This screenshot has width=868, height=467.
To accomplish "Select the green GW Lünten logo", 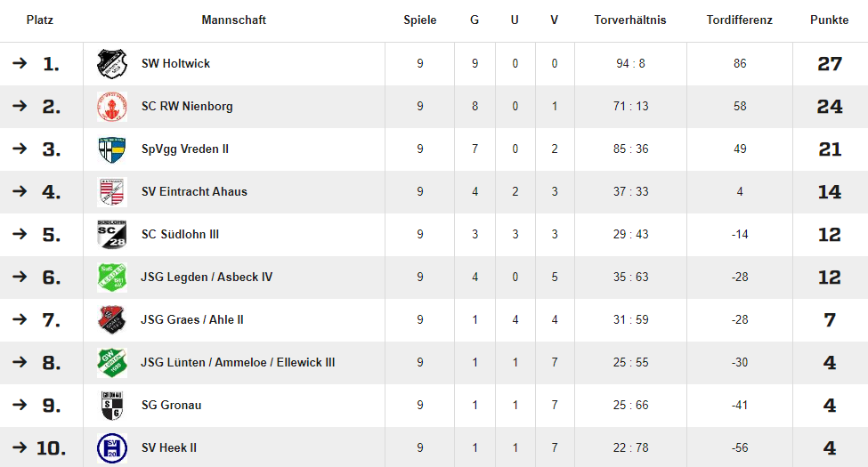I will (112, 362).
